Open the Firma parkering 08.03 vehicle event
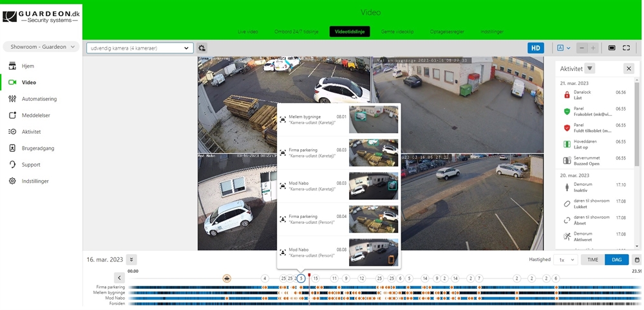The height and width of the screenshot is (310, 644). click(339, 152)
